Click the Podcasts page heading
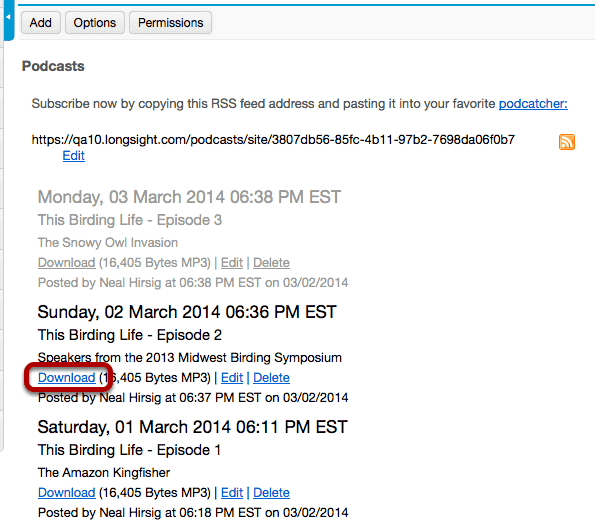This screenshot has height=530, width=595. click(x=53, y=66)
